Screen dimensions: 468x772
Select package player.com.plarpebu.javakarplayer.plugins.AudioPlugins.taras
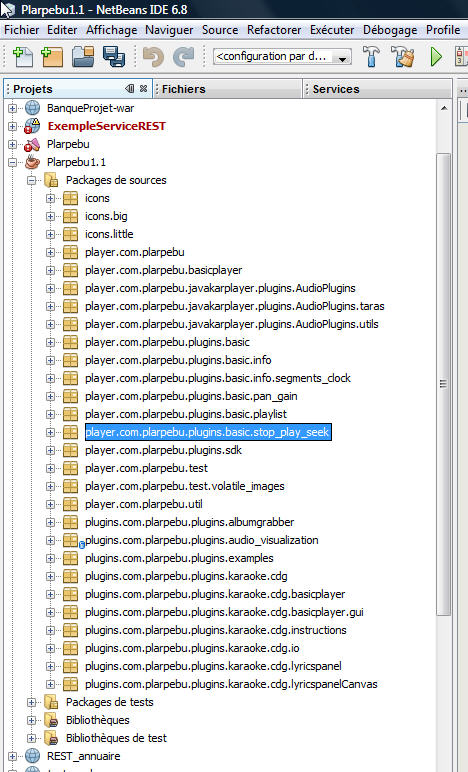tap(234, 306)
